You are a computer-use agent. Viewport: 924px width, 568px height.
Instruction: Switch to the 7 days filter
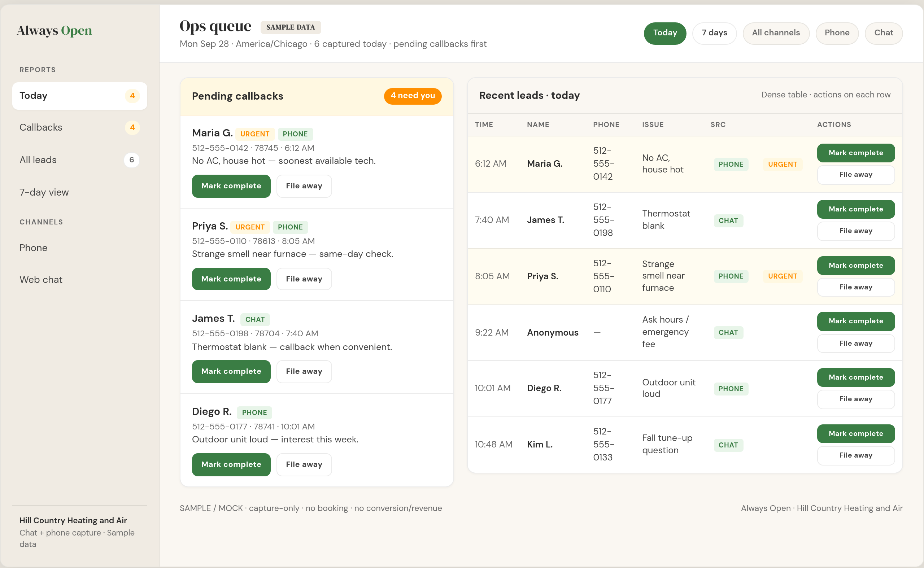pos(714,33)
